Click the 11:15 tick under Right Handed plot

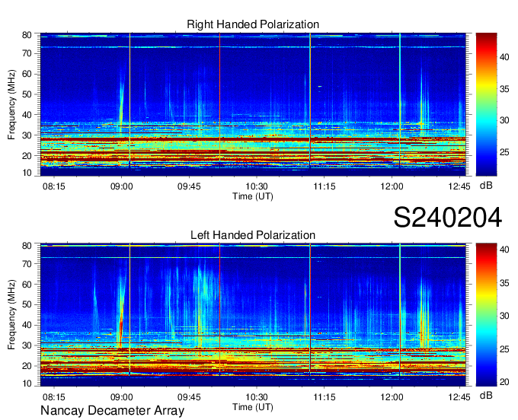click(325, 186)
